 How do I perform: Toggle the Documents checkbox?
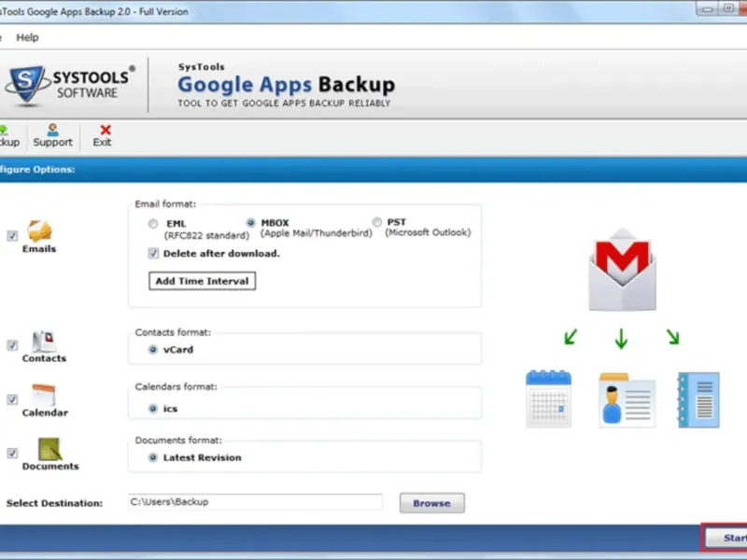pos(12,454)
